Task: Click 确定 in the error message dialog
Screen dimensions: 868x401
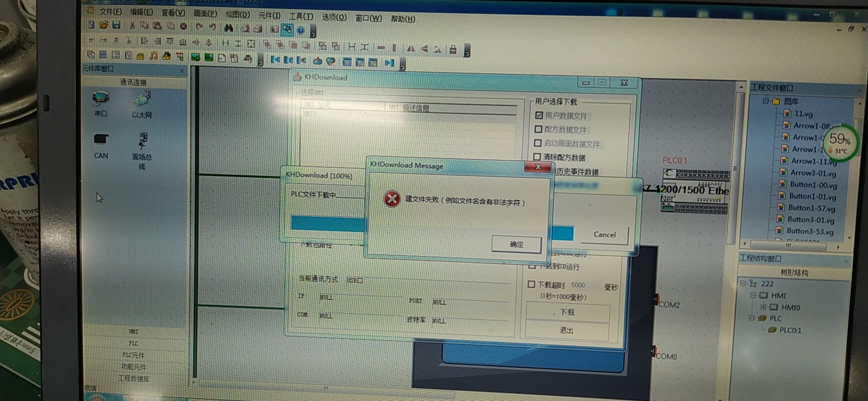Action: tap(516, 245)
